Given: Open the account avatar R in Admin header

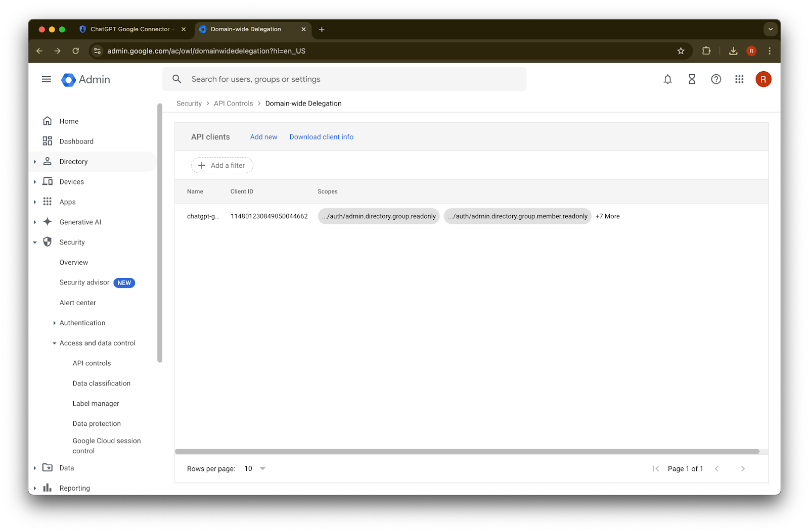Looking at the screenshot, I should point(763,79).
